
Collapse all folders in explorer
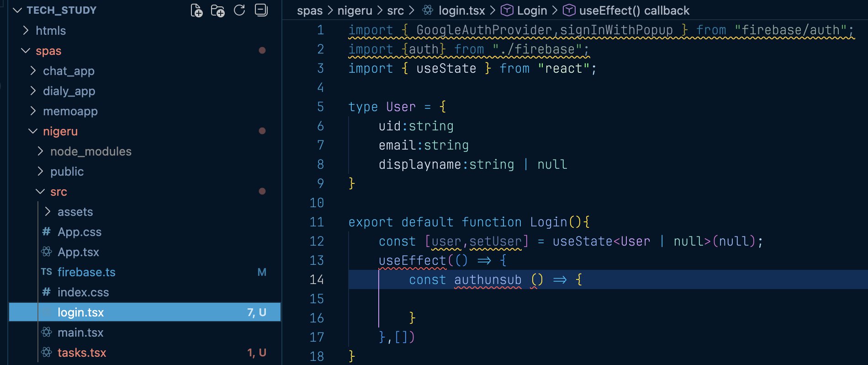261,10
